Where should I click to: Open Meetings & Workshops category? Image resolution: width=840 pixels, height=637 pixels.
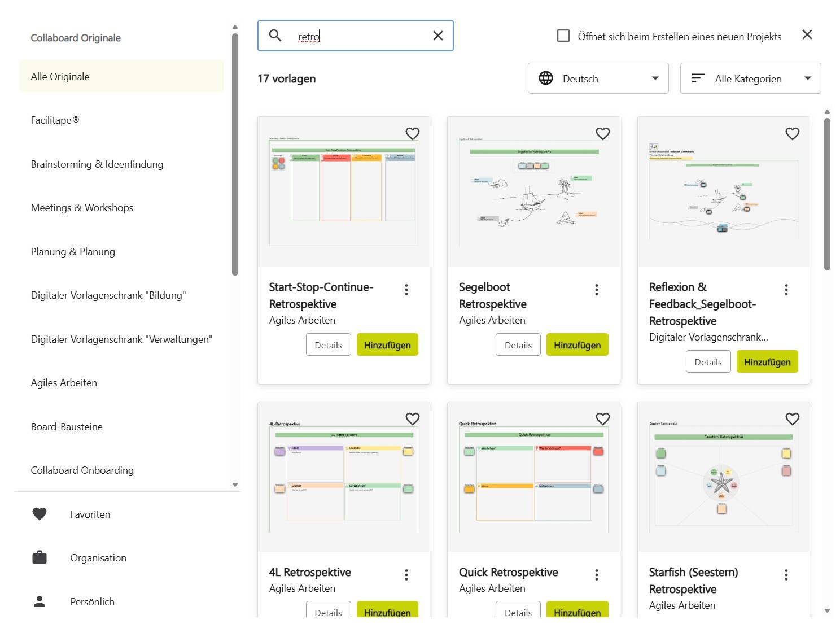pos(82,208)
